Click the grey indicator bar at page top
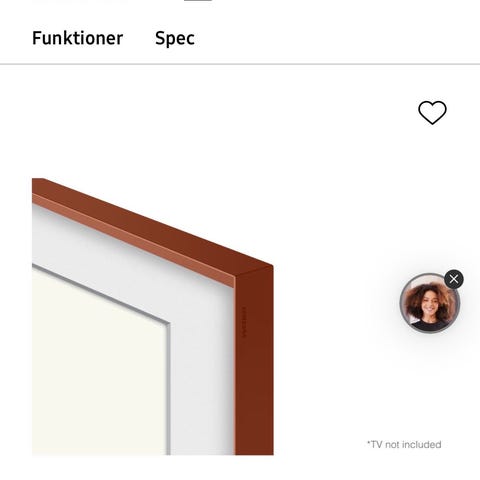The width and height of the screenshot is (480, 480). (198, 1)
